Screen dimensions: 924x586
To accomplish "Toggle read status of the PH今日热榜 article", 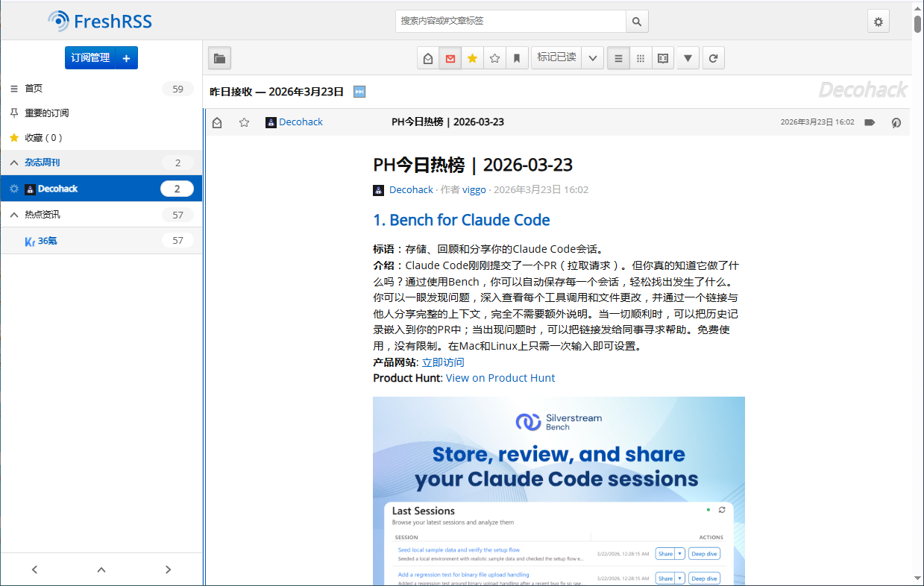I will click(x=217, y=122).
